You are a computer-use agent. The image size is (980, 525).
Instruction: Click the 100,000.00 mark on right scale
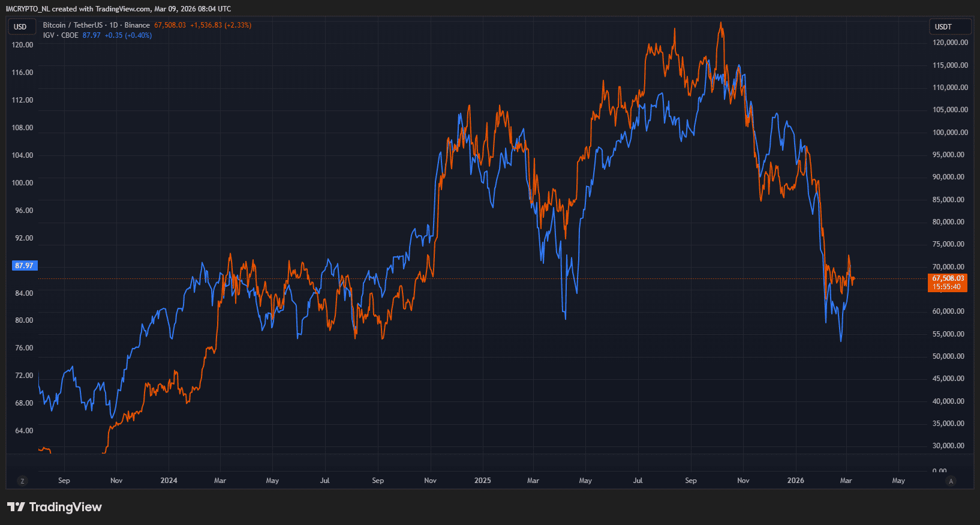[950, 132]
